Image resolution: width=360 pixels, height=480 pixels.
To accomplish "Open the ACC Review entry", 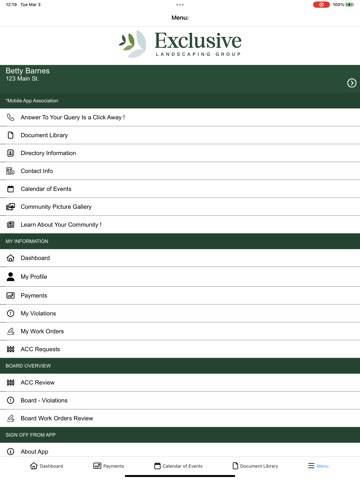I will pyautogui.click(x=180, y=383).
